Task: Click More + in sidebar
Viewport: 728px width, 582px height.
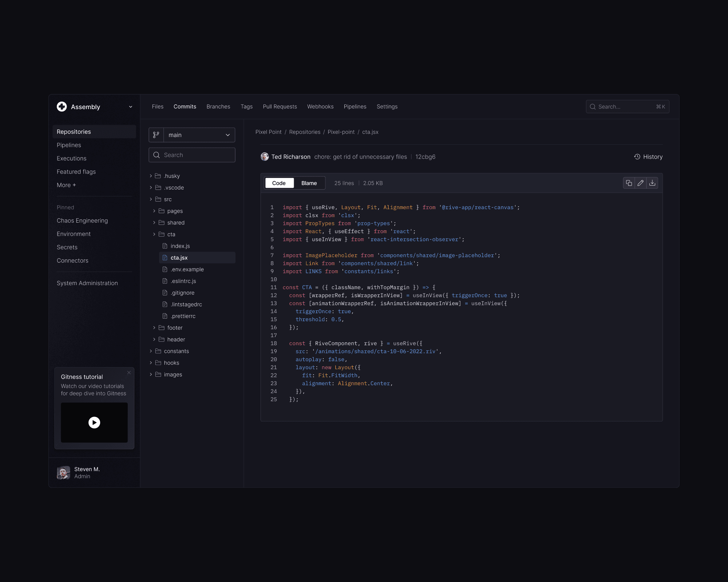Action: coord(66,185)
